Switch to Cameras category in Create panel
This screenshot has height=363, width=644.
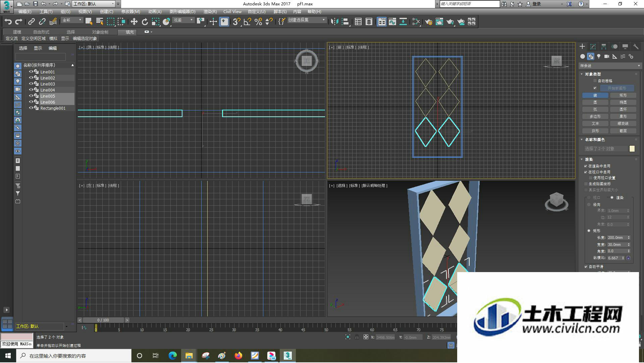point(607,56)
